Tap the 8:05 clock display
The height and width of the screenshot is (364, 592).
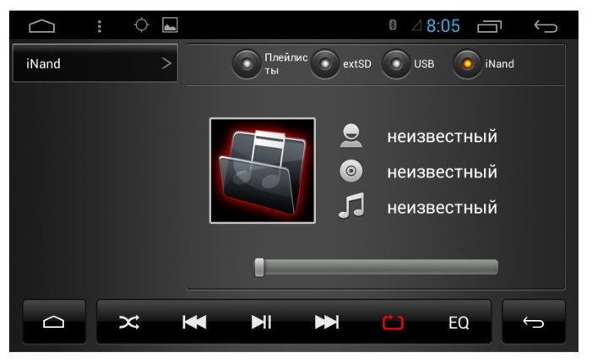point(443,26)
